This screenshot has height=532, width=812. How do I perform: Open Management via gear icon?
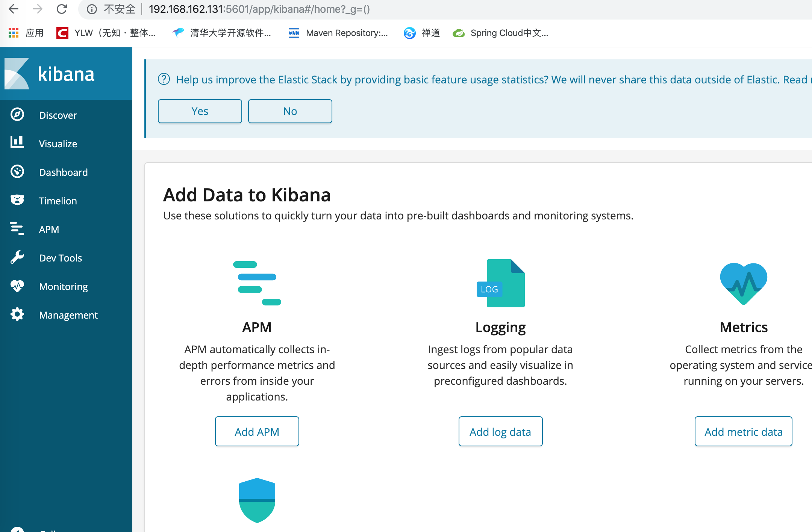17,314
